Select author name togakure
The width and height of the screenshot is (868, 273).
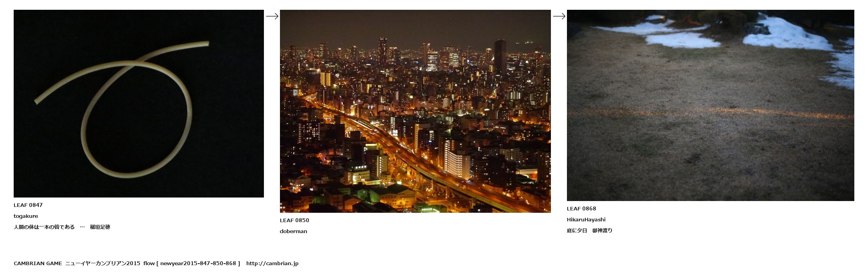click(x=26, y=216)
